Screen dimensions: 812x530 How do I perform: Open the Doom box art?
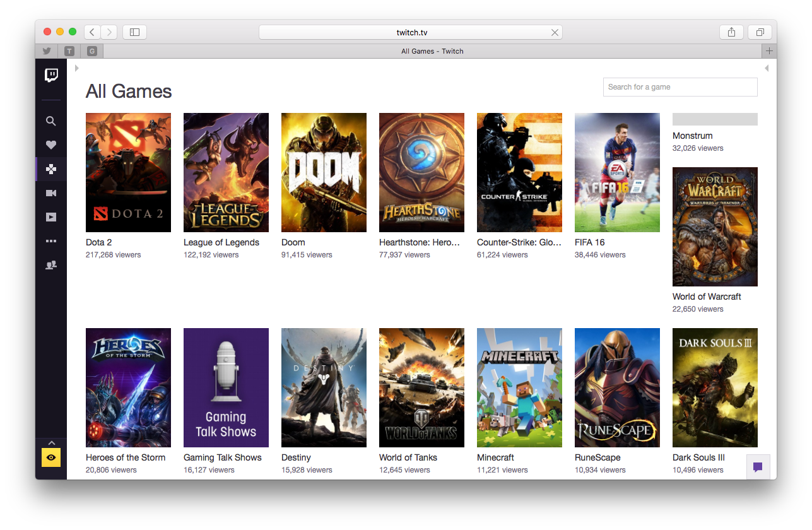click(x=324, y=172)
